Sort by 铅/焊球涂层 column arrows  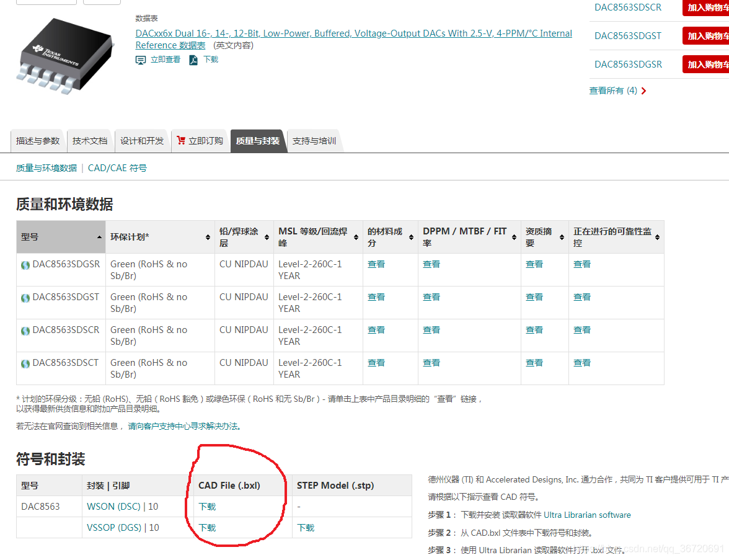point(267,237)
